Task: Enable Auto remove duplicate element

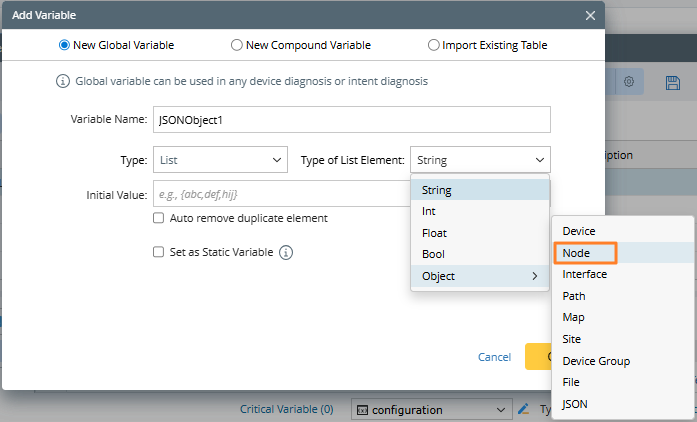Action: pos(158,218)
